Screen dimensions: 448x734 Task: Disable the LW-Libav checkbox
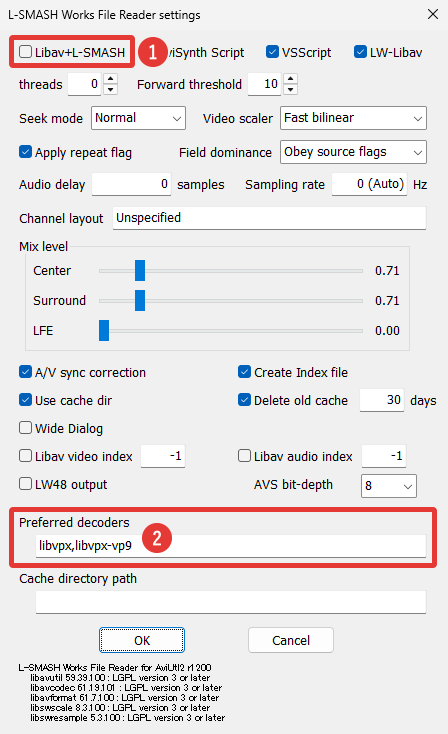coord(360,52)
